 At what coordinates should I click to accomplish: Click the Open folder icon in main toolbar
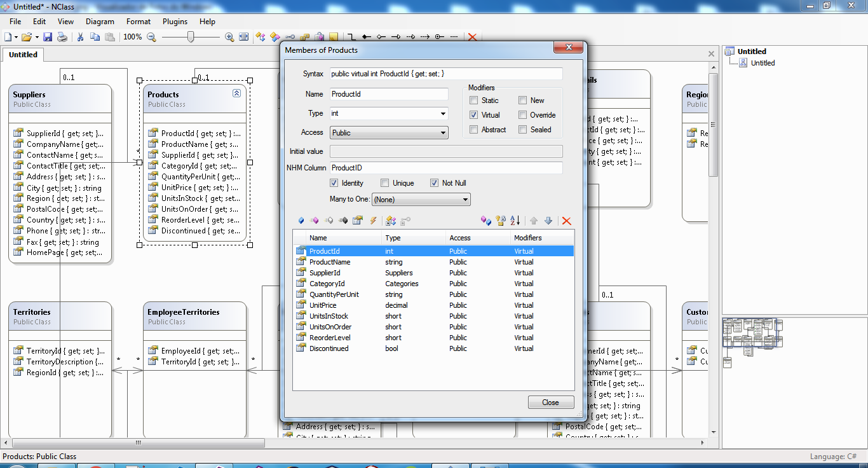coord(26,37)
